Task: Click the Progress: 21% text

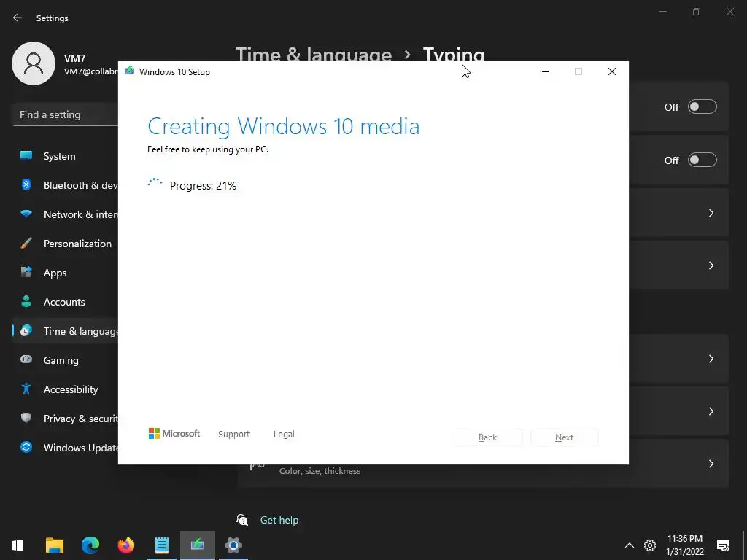Action: tap(203, 186)
